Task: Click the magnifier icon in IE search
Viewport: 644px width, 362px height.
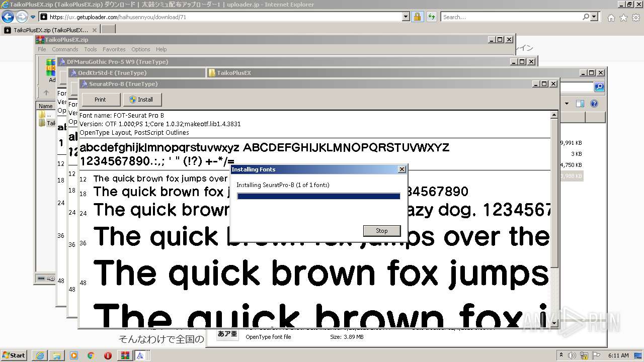Action: 586,17
